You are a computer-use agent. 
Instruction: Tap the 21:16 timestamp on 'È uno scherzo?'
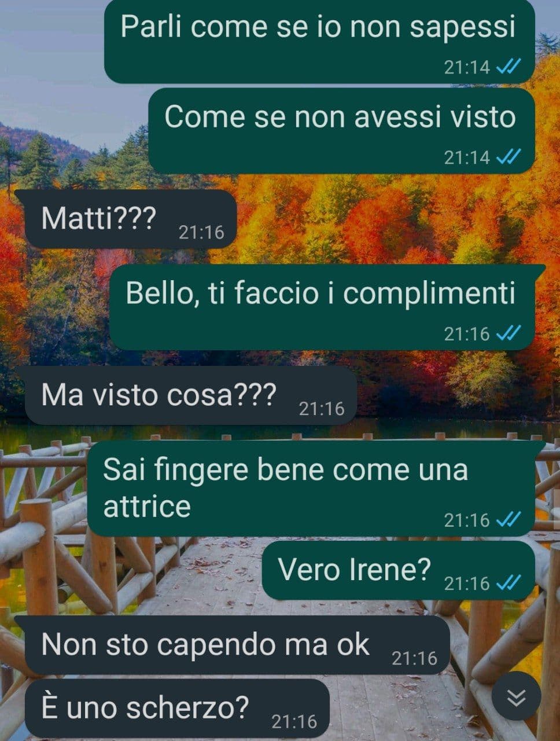point(294,722)
